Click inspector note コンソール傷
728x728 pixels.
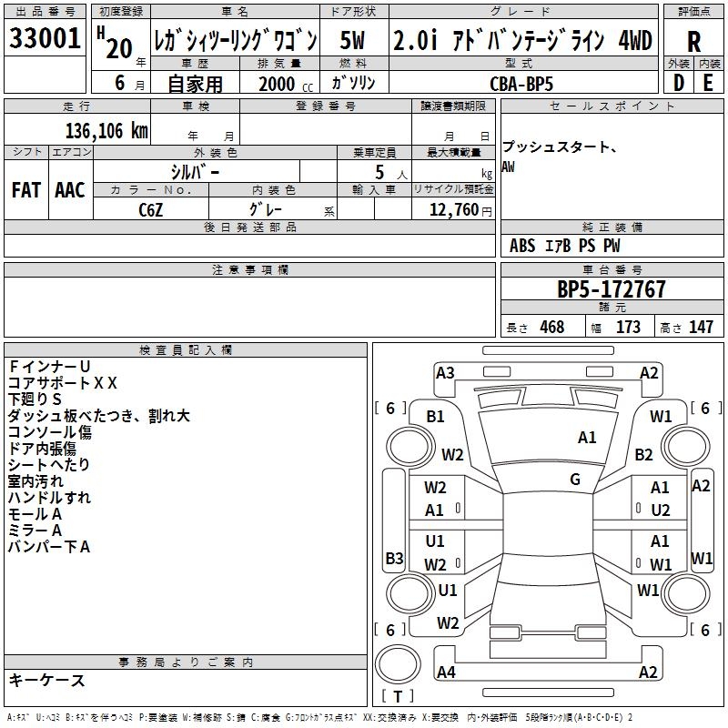tap(50, 432)
